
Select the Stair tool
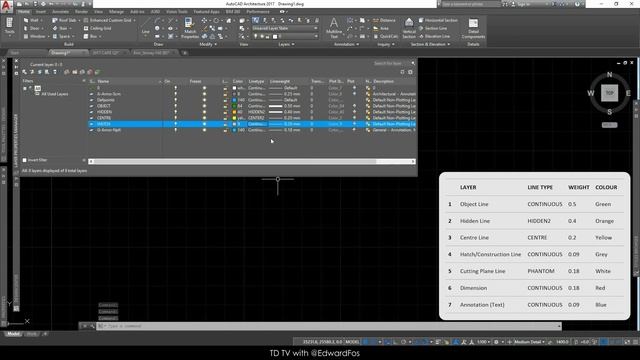60,28
